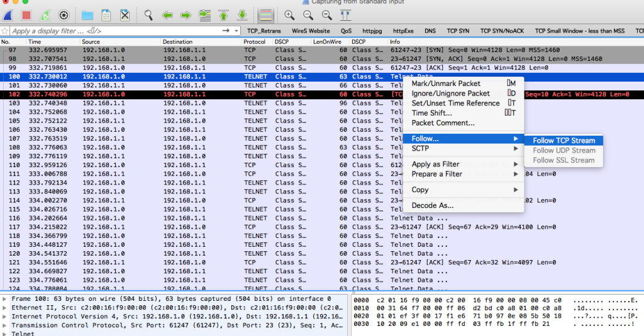Restart the current capture
This screenshot has height=336, width=644.
pyautogui.click(x=45, y=16)
